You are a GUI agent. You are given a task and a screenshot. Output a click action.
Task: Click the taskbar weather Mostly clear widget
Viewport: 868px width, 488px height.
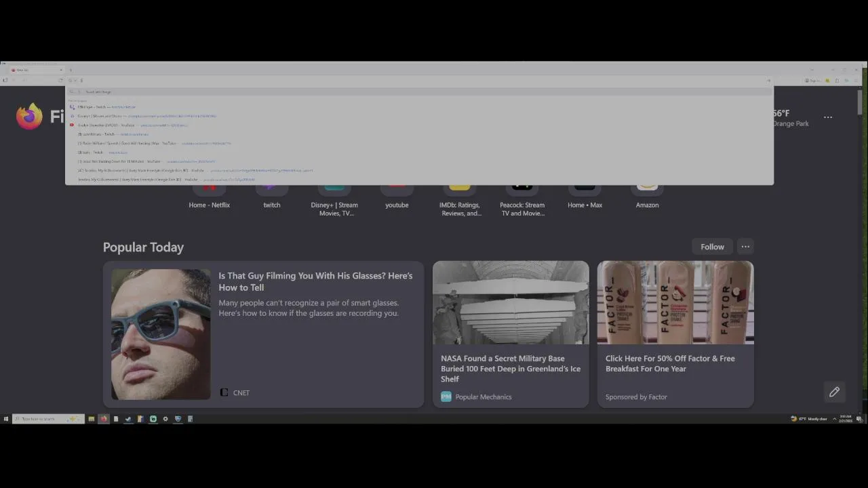click(x=809, y=419)
